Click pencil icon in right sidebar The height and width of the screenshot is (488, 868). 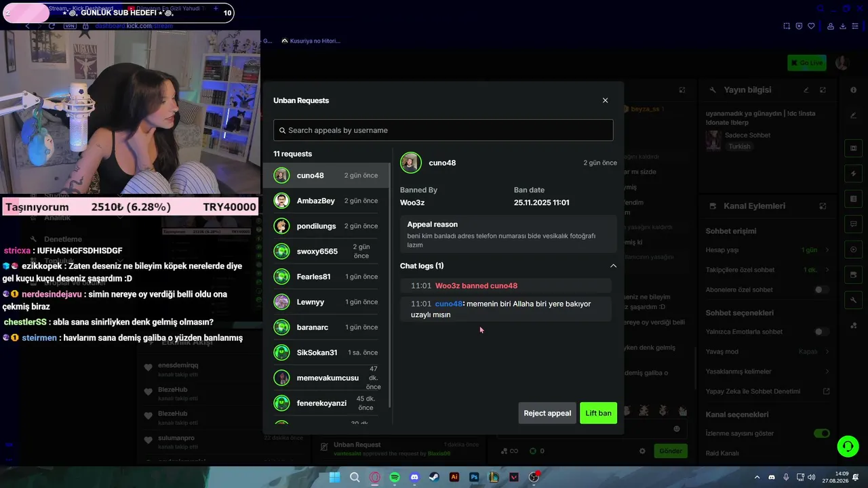(x=853, y=115)
